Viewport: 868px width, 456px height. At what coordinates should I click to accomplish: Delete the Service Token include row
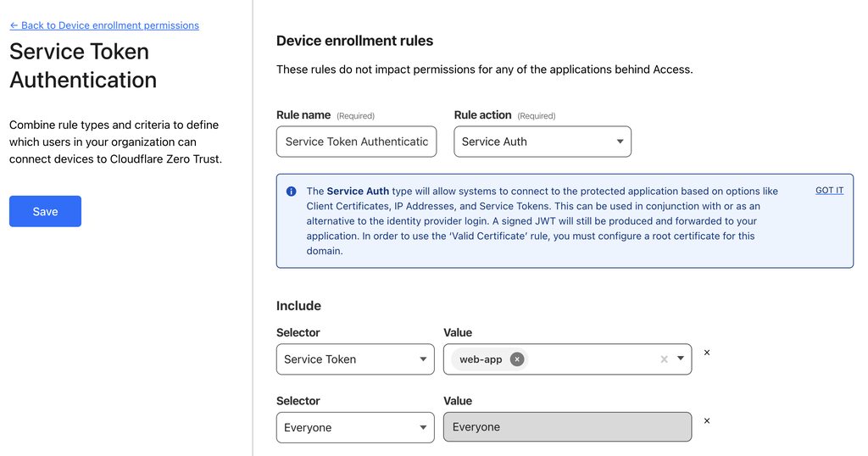click(707, 353)
